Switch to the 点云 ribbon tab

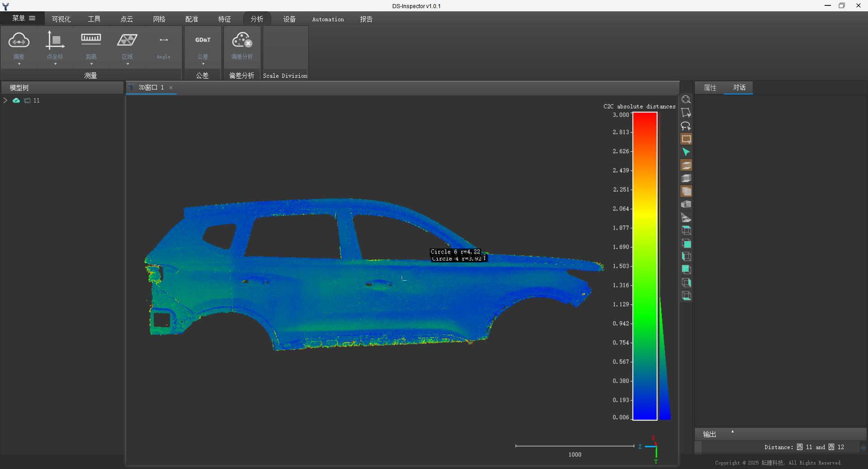pos(127,19)
